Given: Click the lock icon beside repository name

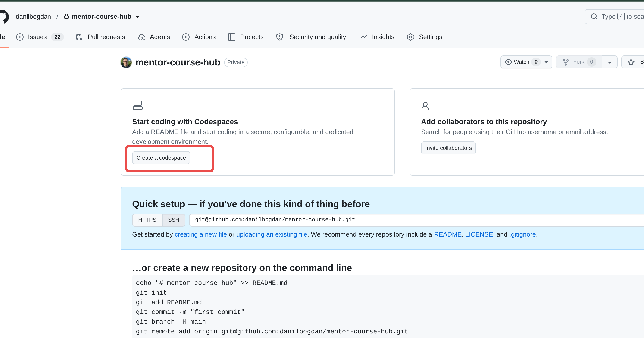Looking at the screenshot, I should coord(66,16).
